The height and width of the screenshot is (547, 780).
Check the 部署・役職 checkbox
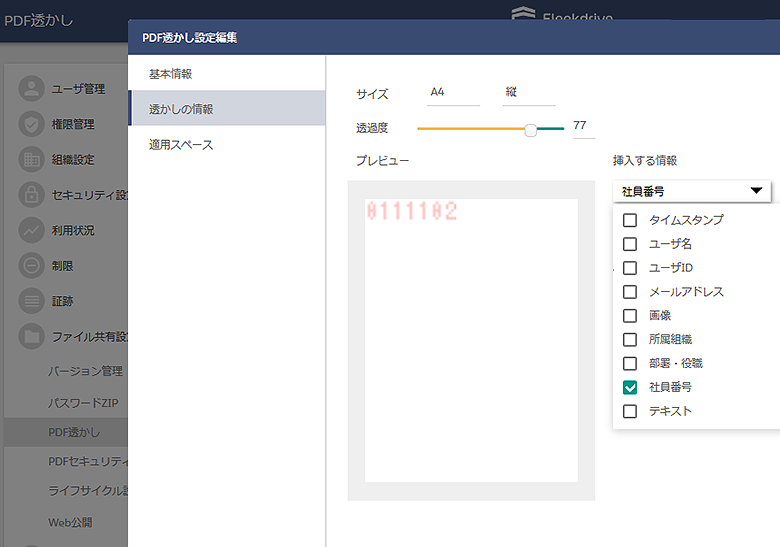click(630, 363)
